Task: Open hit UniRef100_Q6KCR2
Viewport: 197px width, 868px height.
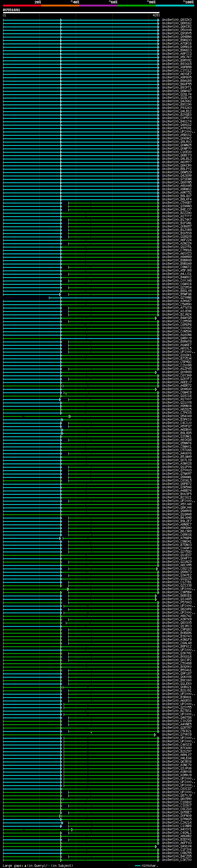Action: pos(177,26)
